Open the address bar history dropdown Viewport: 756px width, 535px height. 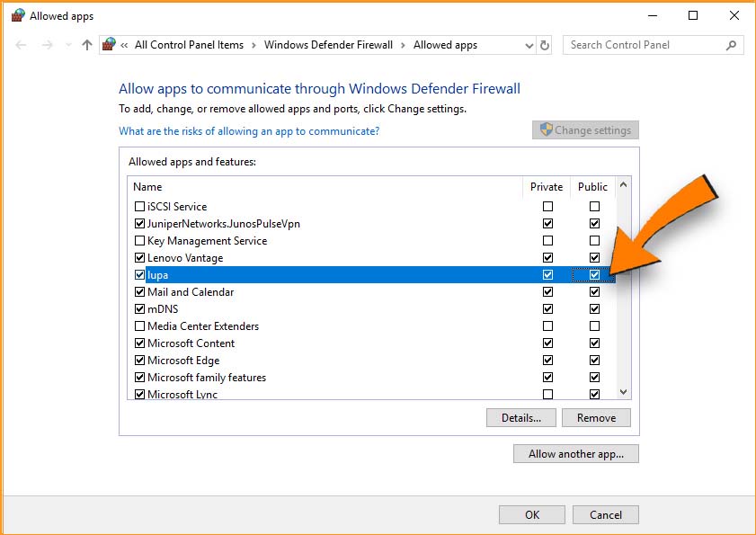(529, 45)
